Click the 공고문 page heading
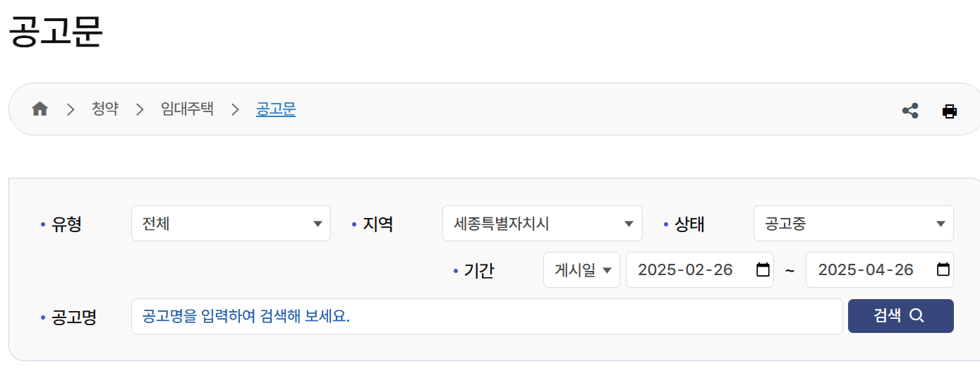The height and width of the screenshot is (376, 980). click(56, 32)
